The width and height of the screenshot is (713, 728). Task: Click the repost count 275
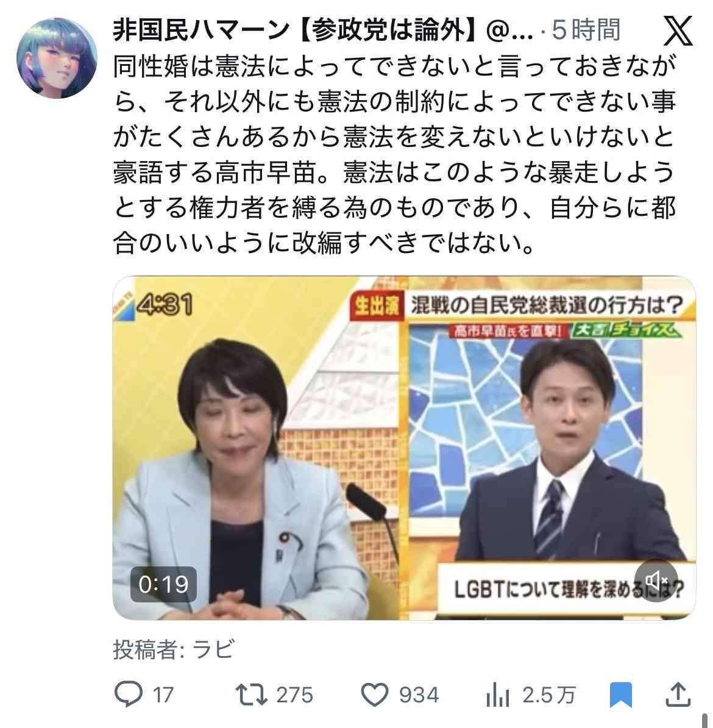point(295,695)
